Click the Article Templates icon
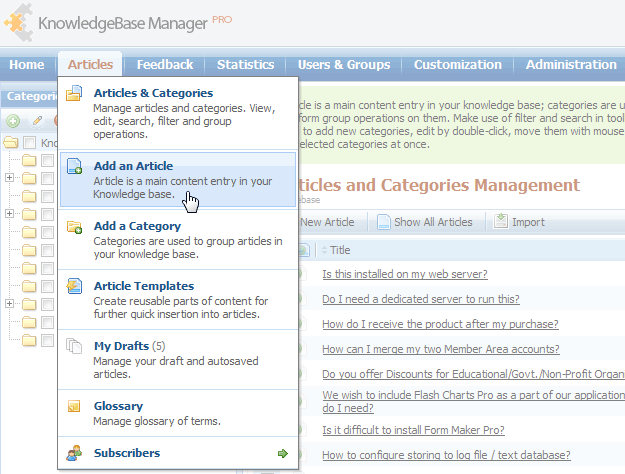Image resolution: width=625 pixels, height=474 pixels. (x=75, y=286)
